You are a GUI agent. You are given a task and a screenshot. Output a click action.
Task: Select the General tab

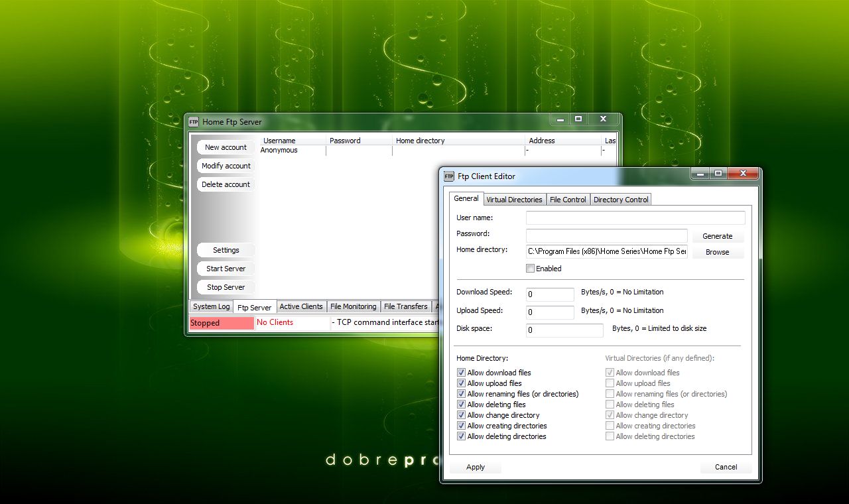point(466,198)
